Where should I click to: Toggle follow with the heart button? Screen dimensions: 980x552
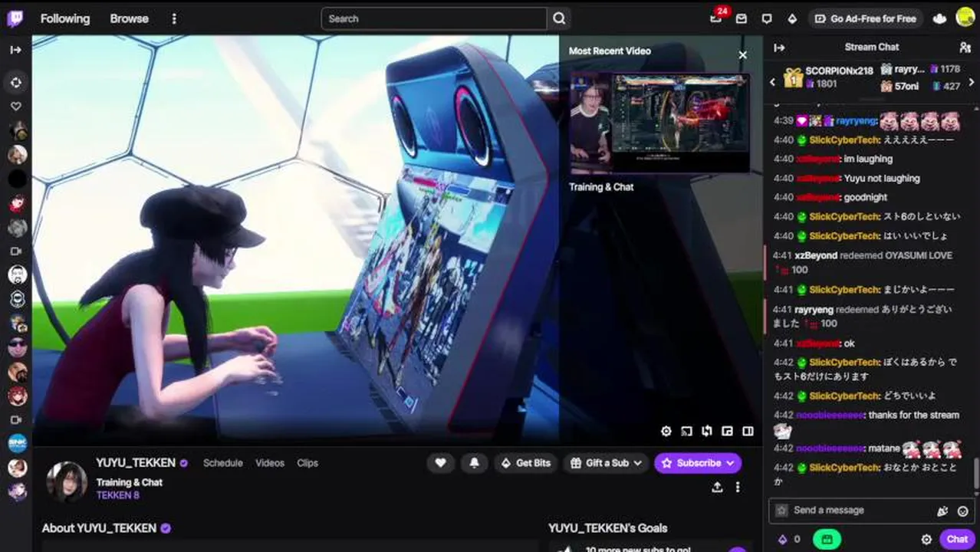point(440,463)
